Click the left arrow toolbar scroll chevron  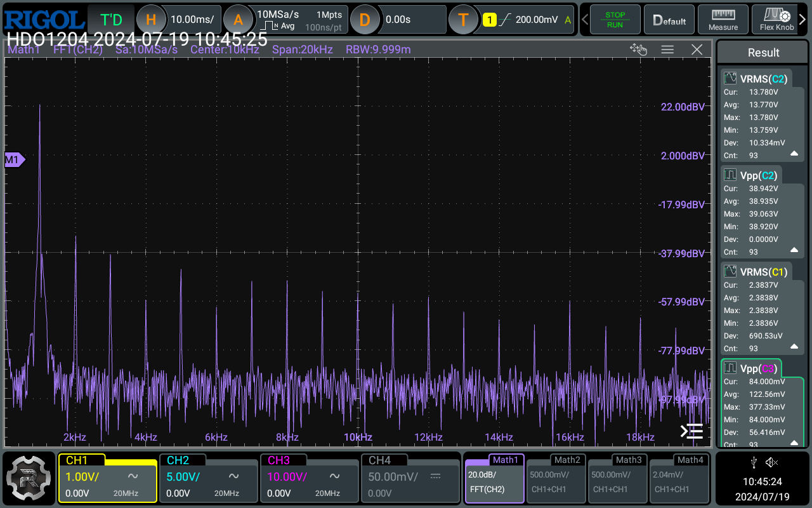(584, 20)
